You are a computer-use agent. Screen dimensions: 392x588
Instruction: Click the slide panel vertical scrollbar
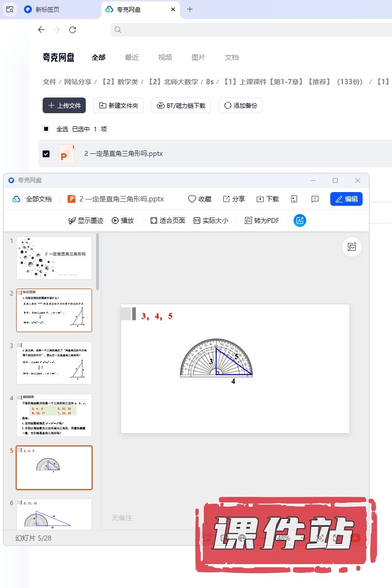point(98,262)
